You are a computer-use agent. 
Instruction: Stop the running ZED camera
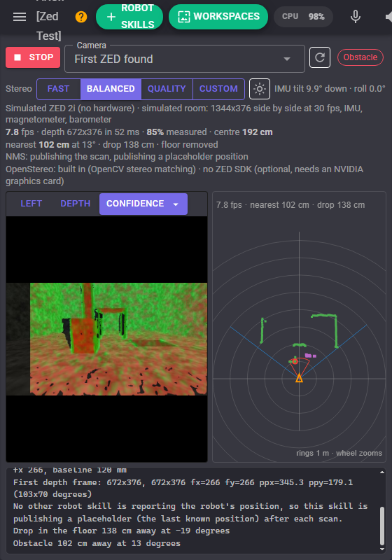click(x=33, y=57)
